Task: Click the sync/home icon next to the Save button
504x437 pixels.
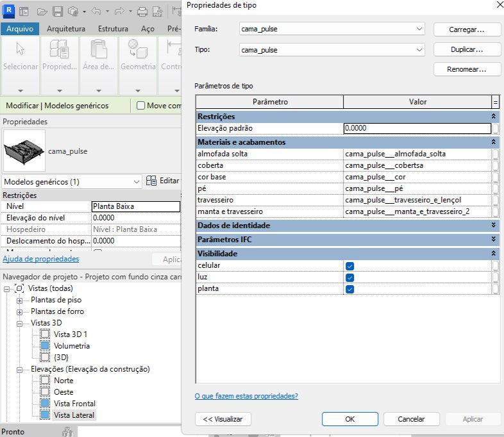Action: [73, 12]
